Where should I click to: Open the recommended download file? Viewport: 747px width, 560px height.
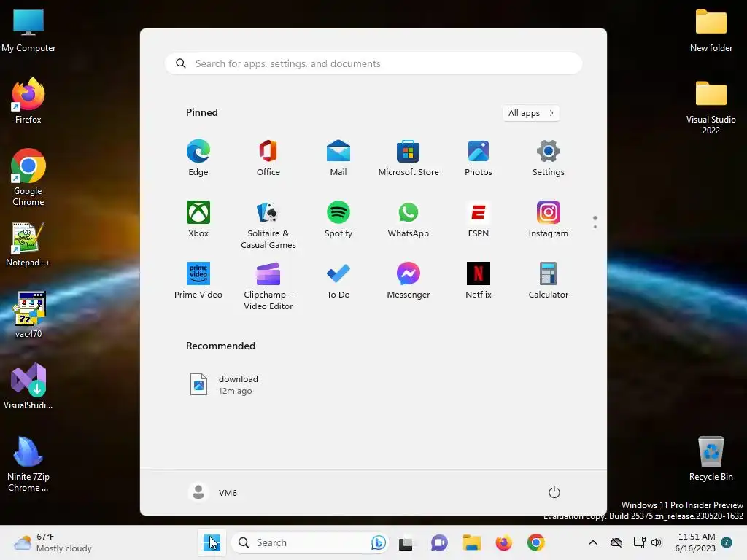[x=224, y=384]
